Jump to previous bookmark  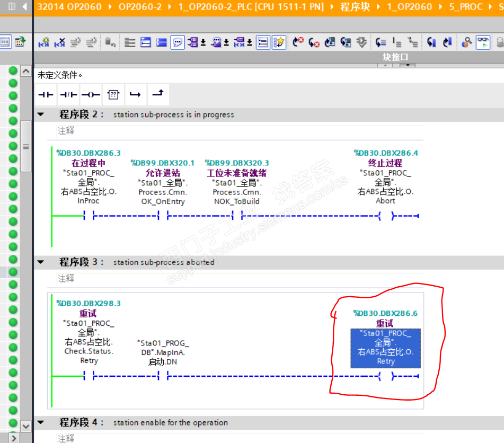[x=431, y=42]
